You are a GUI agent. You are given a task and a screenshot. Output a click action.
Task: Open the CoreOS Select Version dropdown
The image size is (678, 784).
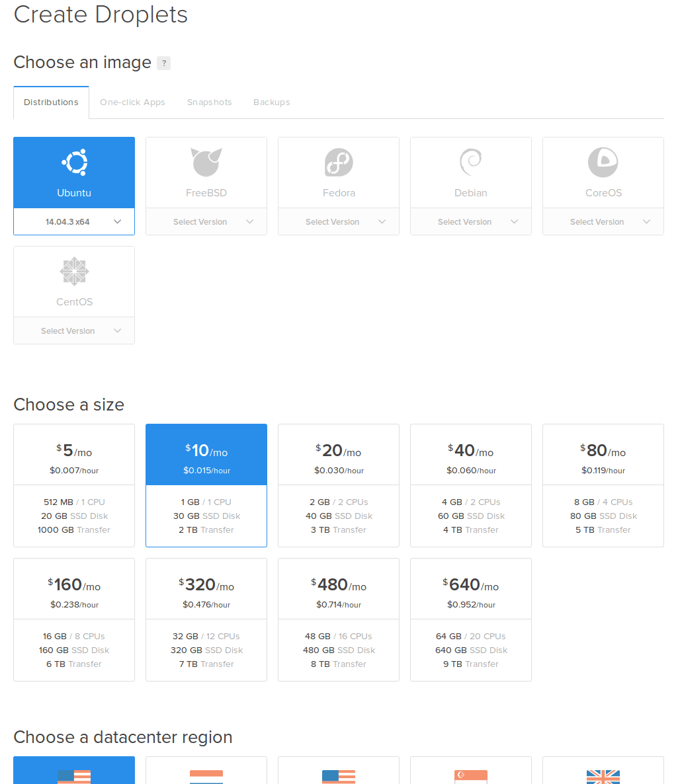[603, 222]
